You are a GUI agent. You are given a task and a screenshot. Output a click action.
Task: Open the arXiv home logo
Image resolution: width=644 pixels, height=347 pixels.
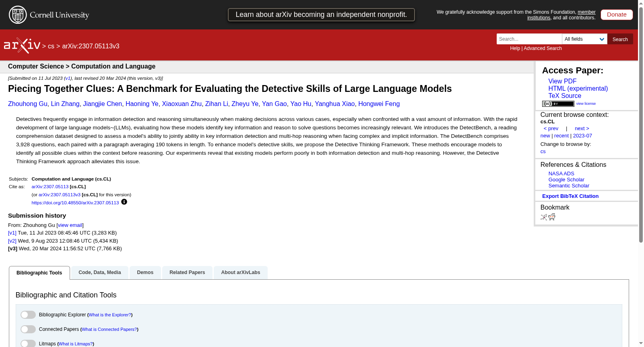(22, 46)
